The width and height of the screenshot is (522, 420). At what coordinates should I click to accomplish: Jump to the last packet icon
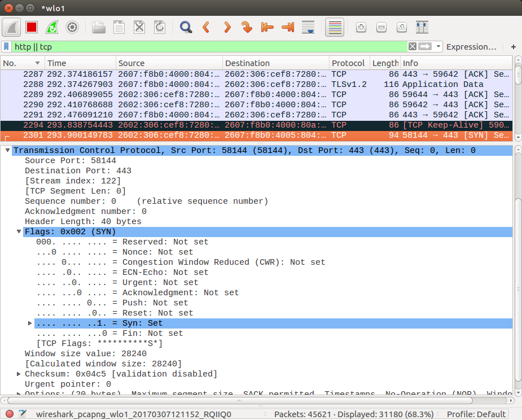(288, 27)
